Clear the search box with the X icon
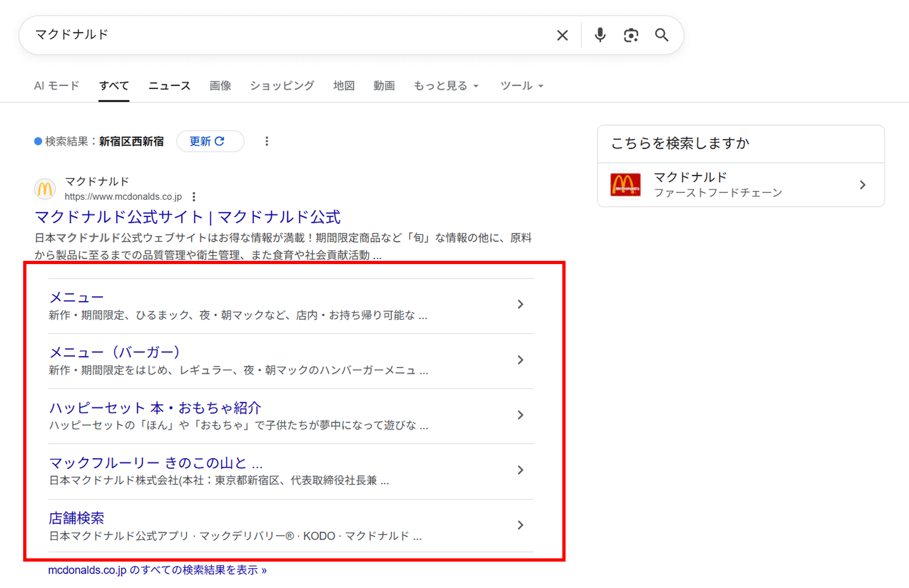The width and height of the screenshot is (909, 588). pos(562,36)
